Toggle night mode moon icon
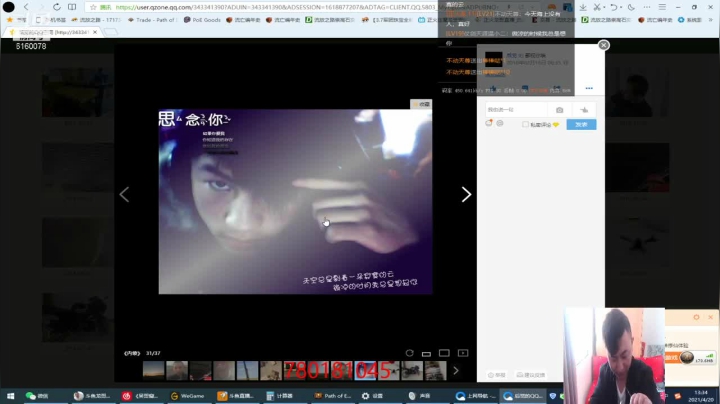The image size is (720, 404). pos(631,7)
